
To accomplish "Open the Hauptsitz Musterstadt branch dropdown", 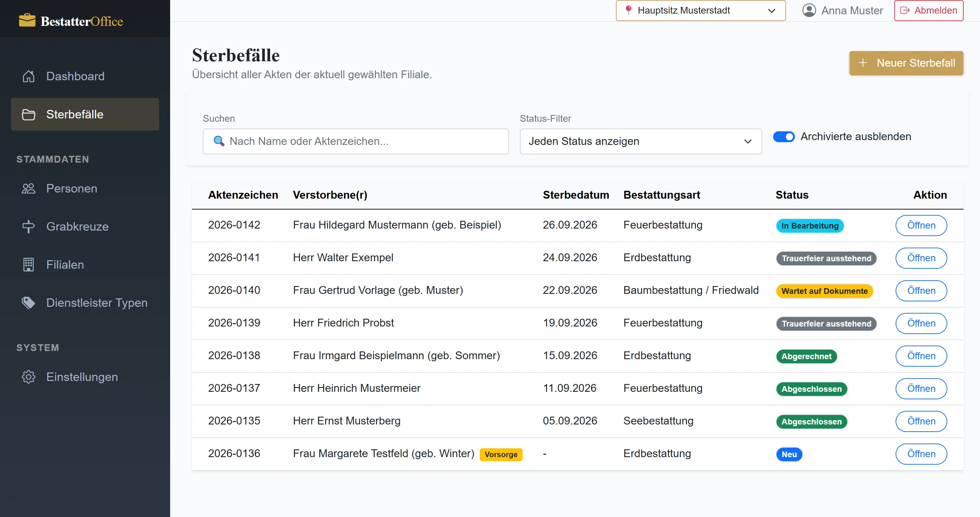I will point(701,11).
